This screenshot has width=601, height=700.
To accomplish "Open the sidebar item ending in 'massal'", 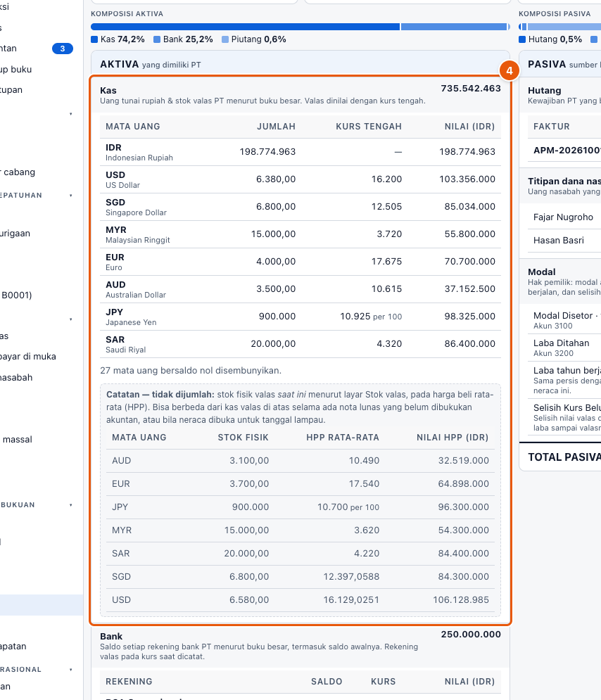I will pyautogui.click(x=16, y=439).
